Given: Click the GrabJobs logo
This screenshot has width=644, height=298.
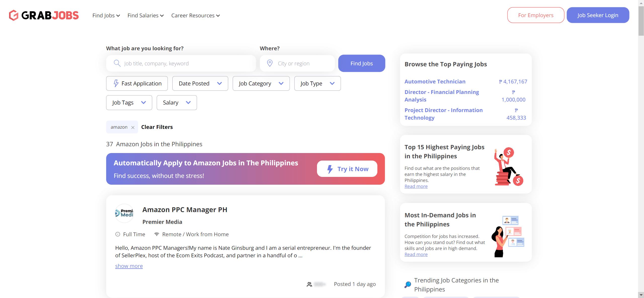Looking at the screenshot, I should click(44, 15).
